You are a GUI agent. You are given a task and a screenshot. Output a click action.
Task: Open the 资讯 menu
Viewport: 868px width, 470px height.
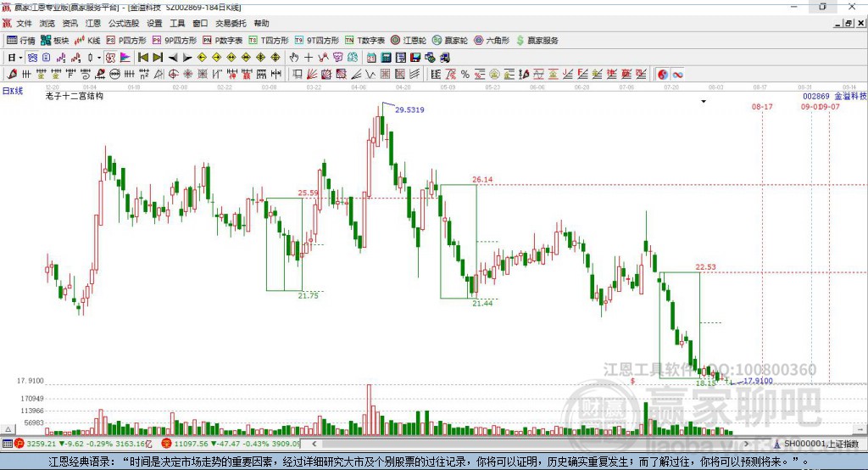click(x=70, y=23)
